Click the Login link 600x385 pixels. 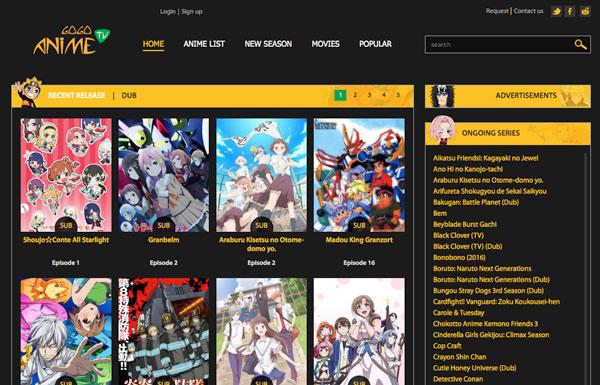tap(168, 11)
